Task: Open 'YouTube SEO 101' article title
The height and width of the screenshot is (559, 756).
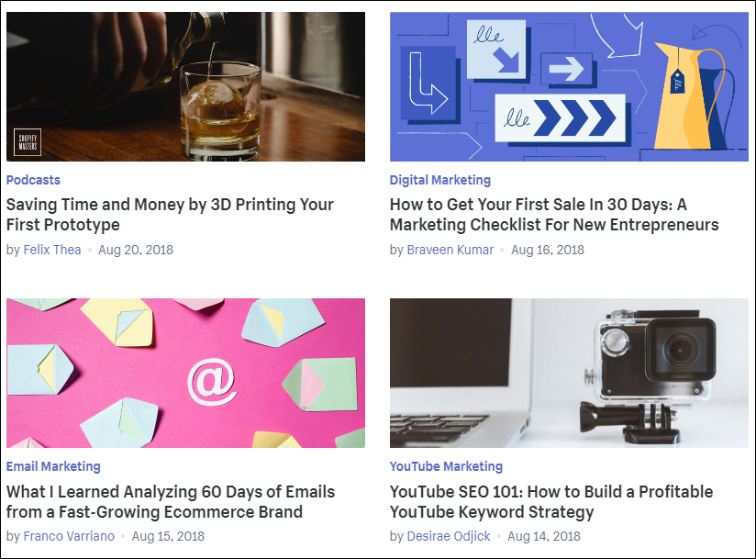Action: [551, 501]
